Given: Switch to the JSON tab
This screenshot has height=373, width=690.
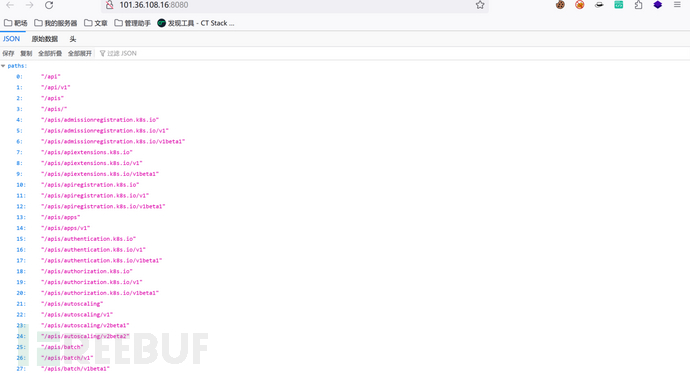Looking at the screenshot, I should pos(11,39).
